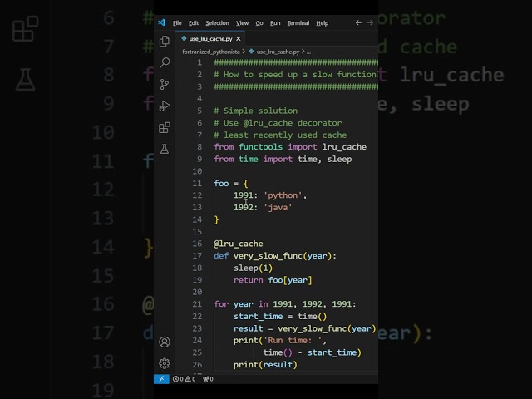This screenshot has width=532, height=399.
Task: Click the VS Code logo icon
Action: [161, 22]
